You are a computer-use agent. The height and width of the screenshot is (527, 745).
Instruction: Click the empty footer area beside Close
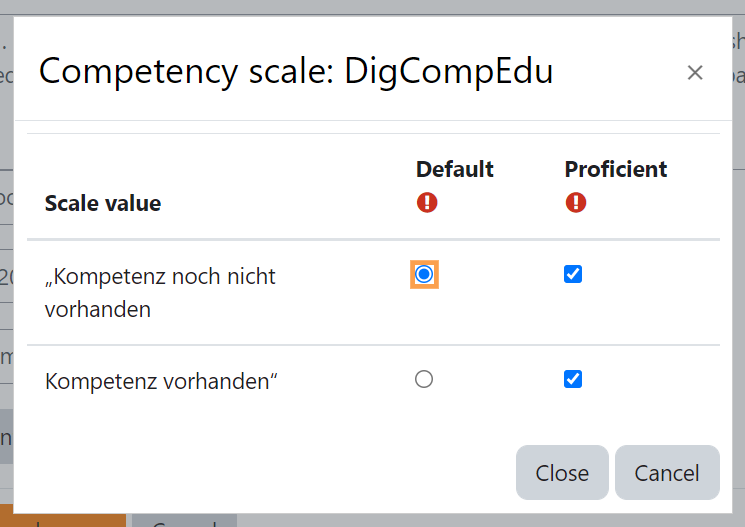pyautogui.click(x=266, y=472)
